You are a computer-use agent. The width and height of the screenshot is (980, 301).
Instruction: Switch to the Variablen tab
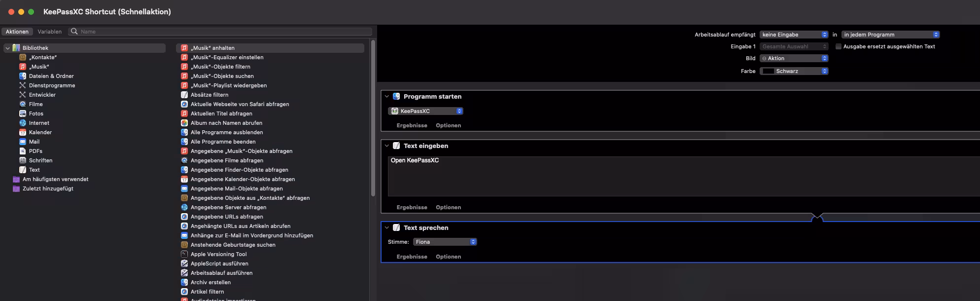pyautogui.click(x=50, y=32)
